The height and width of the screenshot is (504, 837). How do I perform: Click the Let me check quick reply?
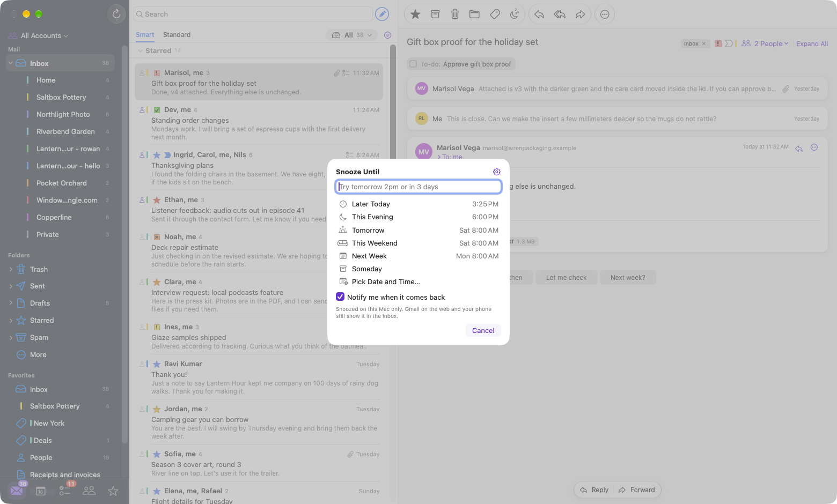pyautogui.click(x=566, y=277)
